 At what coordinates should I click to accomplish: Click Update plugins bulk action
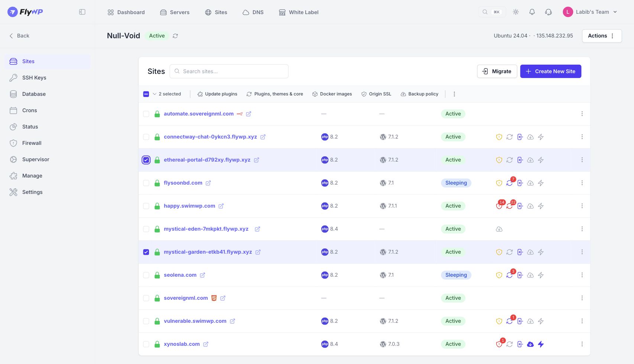[x=217, y=94]
